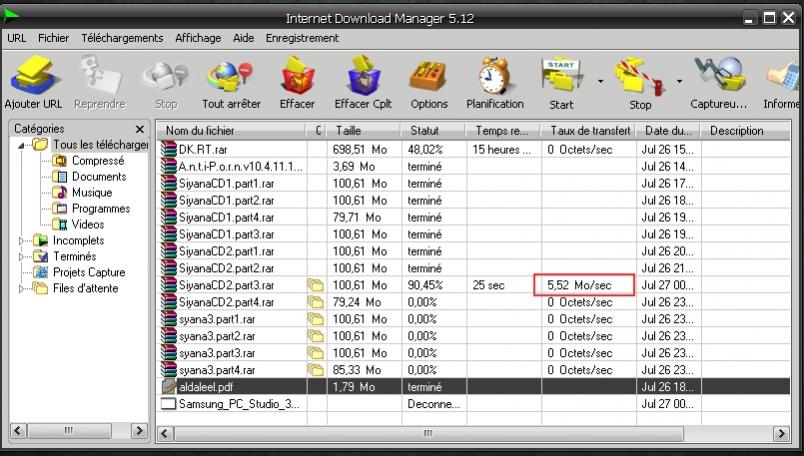Select the SiyanaCD1.part4.rar file
This screenshot has width=804, height=456.
[x=473, y=217]
